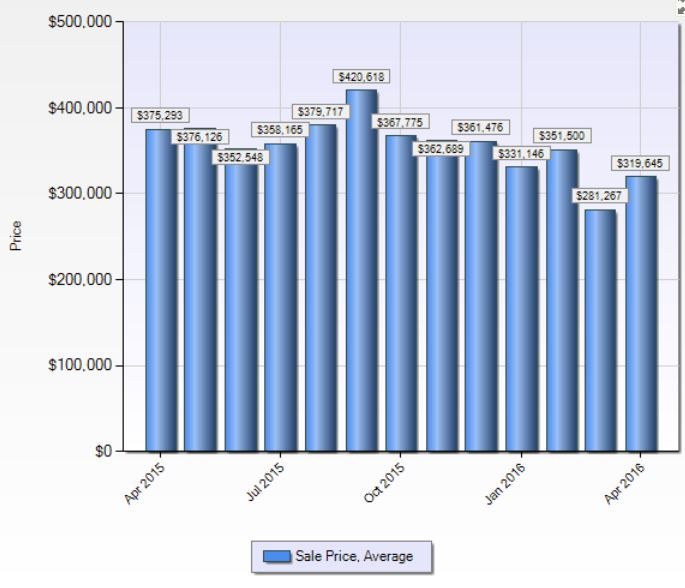Screen dimensions: 685x588
Task: Select the $367,775 data label
Action: coord(400,122)
